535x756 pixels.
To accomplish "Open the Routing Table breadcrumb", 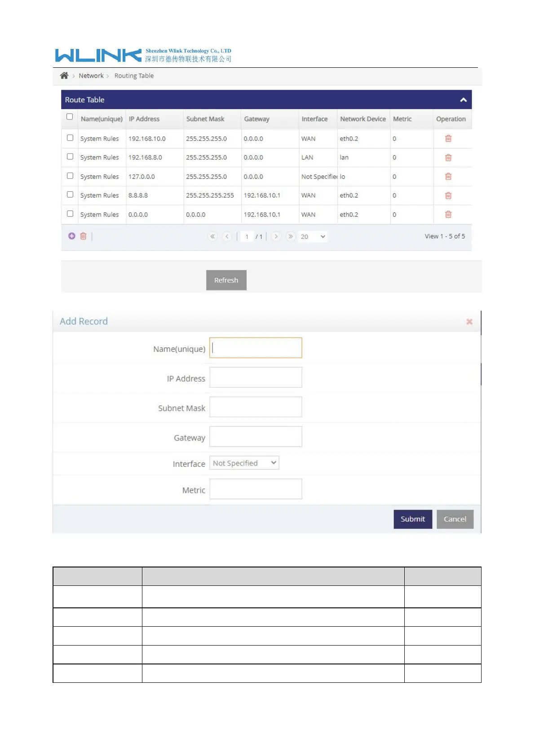I will (x=134, y=76).
